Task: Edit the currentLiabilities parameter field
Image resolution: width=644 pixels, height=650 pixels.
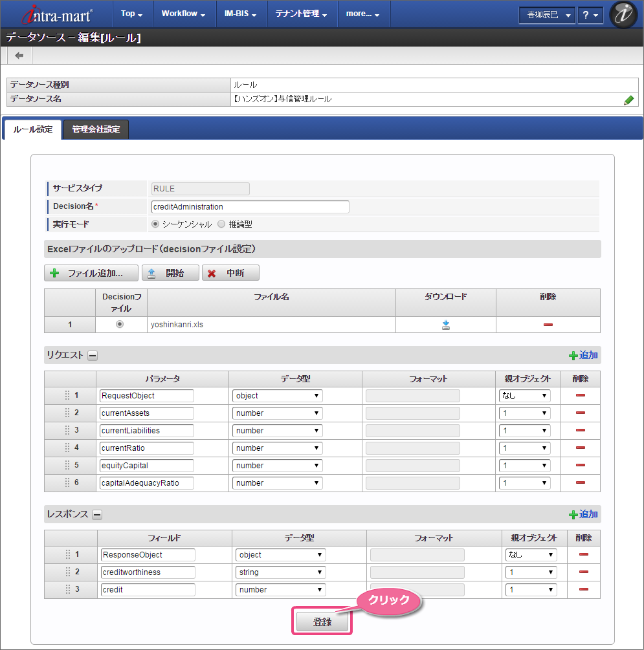Action: 147,431
